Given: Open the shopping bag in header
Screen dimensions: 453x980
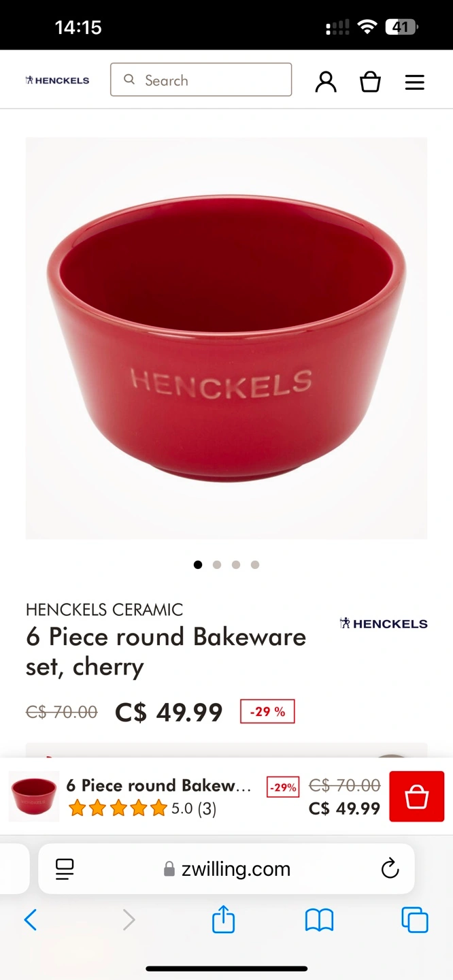Looking at the screenshot, I should [370, 82].
